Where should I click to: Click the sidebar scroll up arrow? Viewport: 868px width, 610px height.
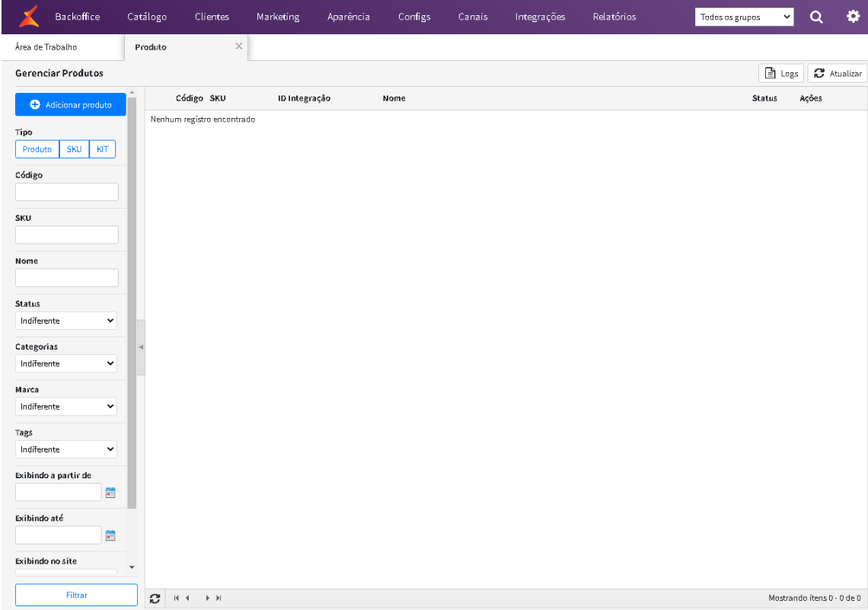[132, 92]
